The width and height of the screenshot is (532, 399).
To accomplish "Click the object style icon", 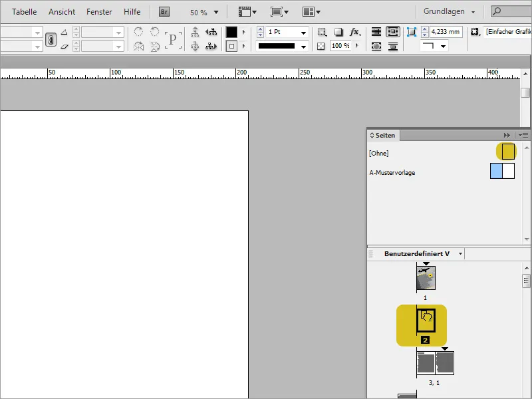I will pos(475,32).
